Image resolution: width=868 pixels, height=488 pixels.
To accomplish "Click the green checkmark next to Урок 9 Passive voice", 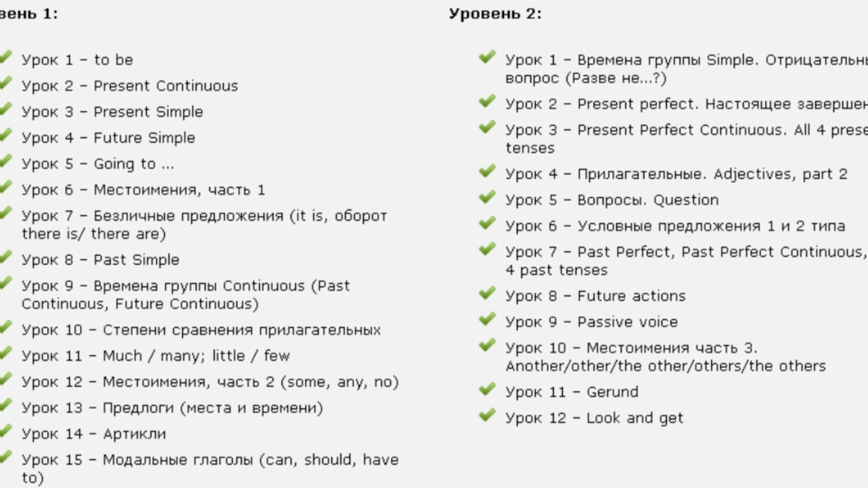I will tap(487, 319).
